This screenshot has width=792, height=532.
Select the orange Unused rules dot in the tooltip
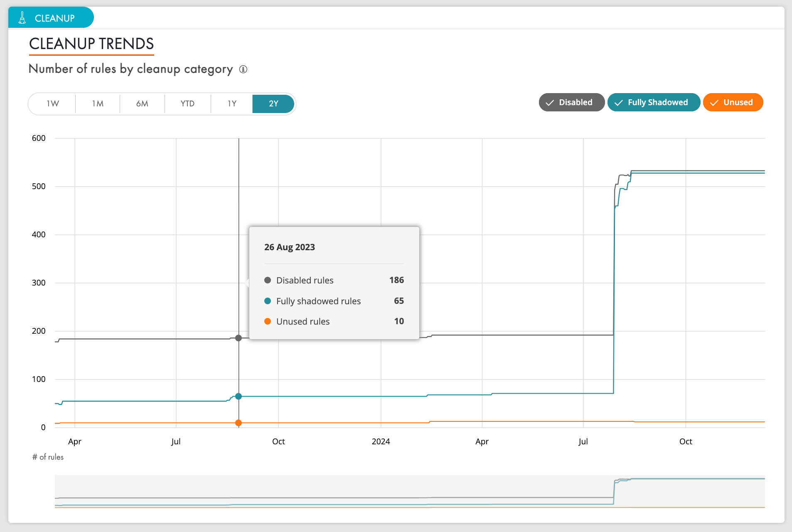(268, 321)
